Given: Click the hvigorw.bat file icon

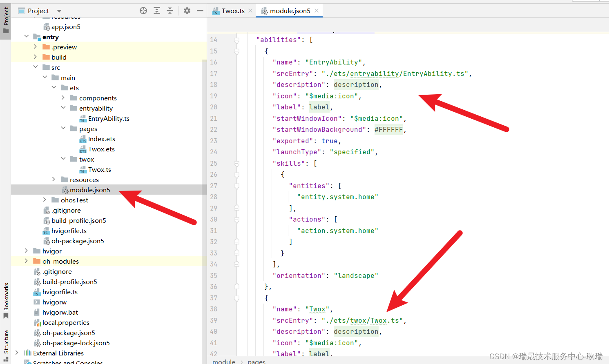Looking at the screenshot, I should (37, 313).
